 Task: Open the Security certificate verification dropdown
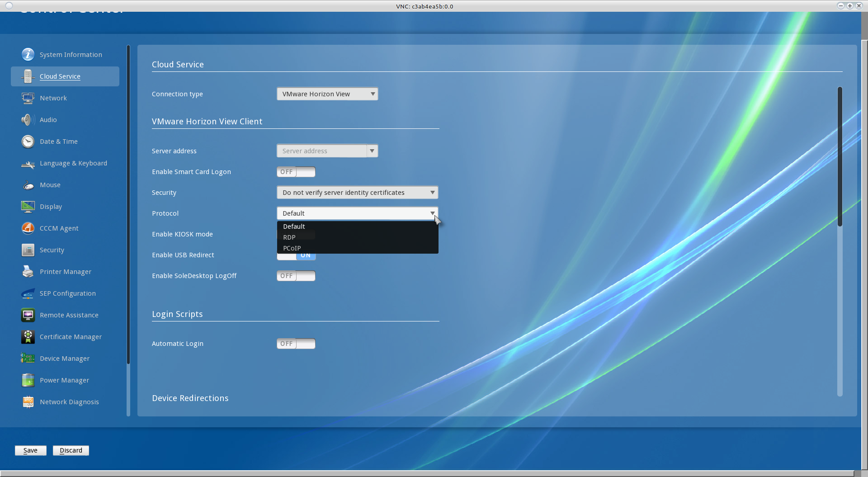tap(357, 193)
